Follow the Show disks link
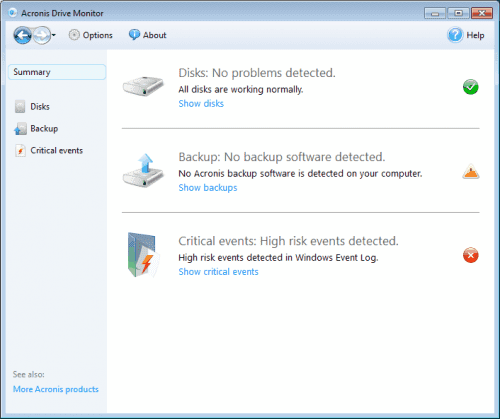The height and width of the screenshot is (419, 500). (201, 104)
